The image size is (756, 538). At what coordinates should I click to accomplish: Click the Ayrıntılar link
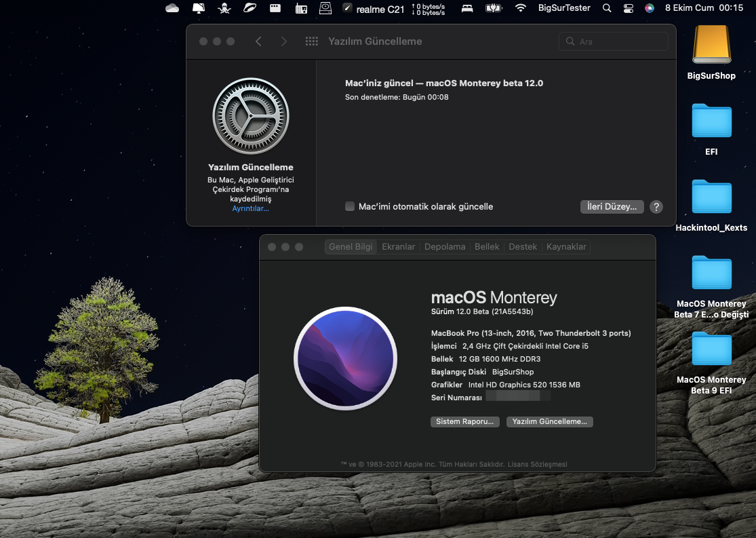point(250,208)
